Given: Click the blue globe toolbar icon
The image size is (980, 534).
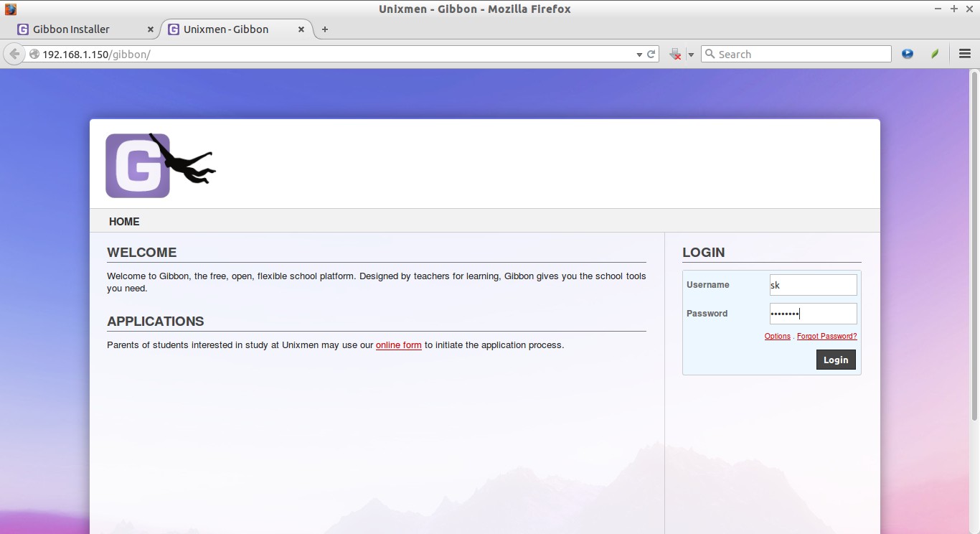Looking at the screenshot, I should pos(908,54).
